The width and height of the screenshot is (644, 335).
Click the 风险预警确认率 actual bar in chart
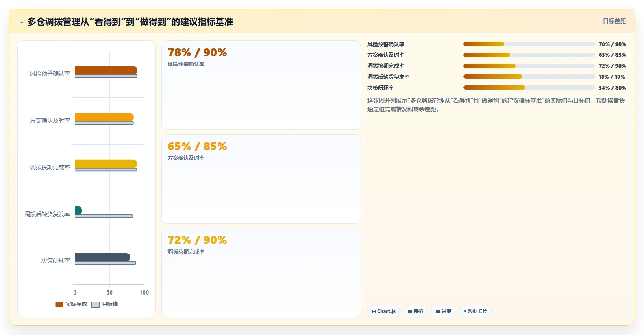[106, 70]
